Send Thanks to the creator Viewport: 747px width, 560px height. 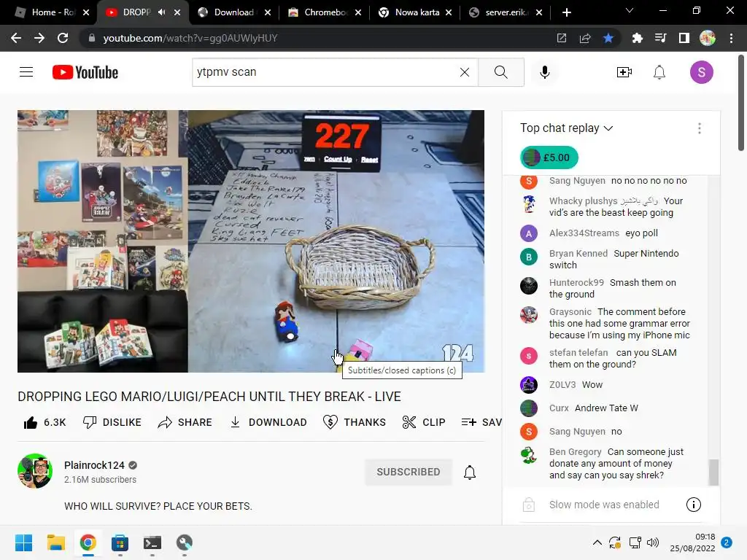pos(355,422)
